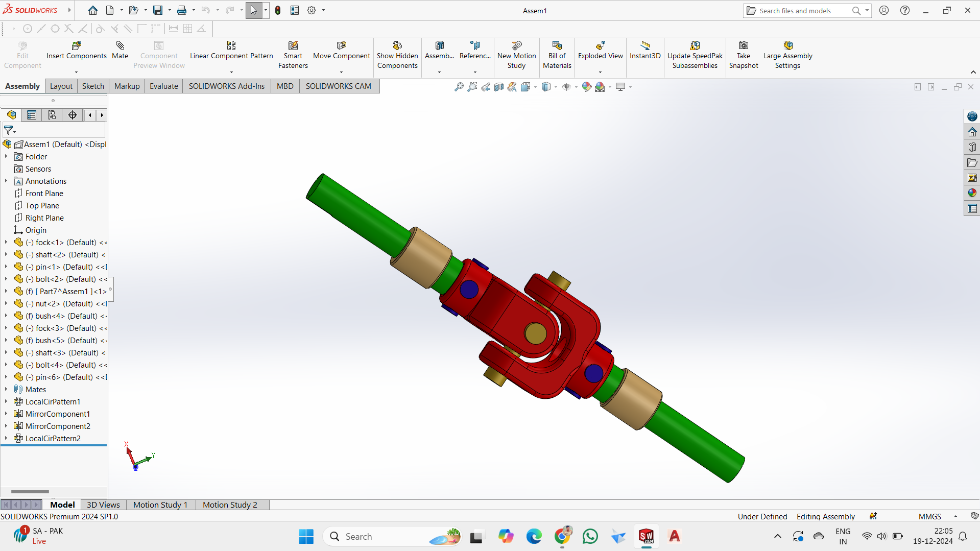The height and width of the screenshot is (551, 980).
Task: Open SOLIDWORKS Resources task pane home icon
Action: 972,132
